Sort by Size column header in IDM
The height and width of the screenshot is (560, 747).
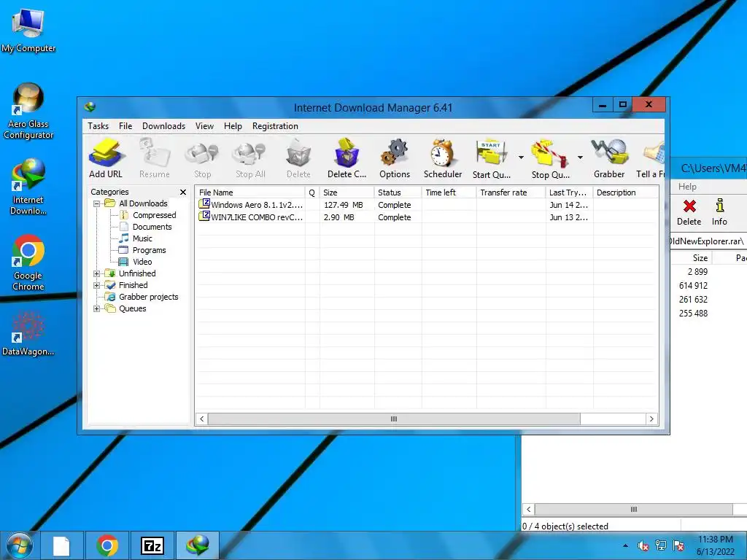pos(347,192)
